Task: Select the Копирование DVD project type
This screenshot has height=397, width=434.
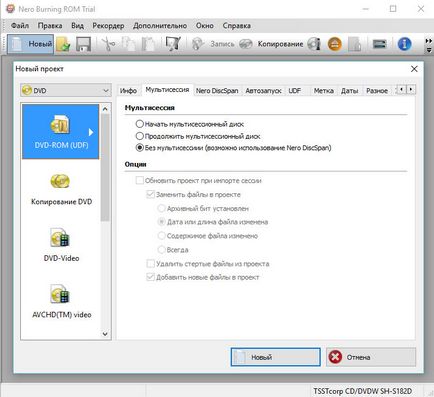Action: (x=61, y=189)
